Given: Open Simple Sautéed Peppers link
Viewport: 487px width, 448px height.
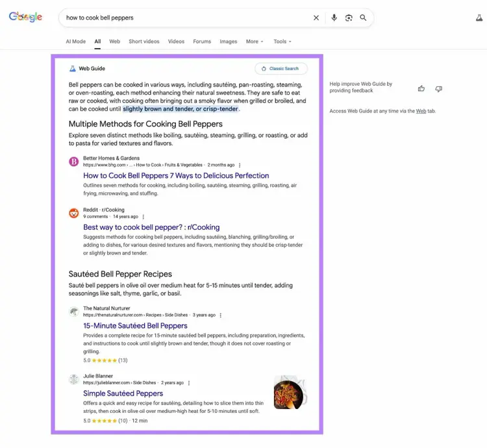Looking at the screenshot, I should [123, 393].
